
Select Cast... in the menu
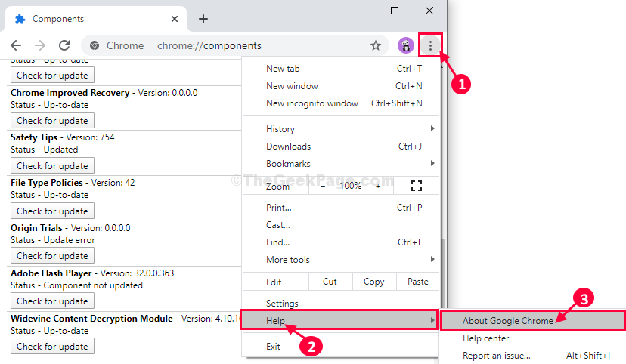(x=341, y=225)
